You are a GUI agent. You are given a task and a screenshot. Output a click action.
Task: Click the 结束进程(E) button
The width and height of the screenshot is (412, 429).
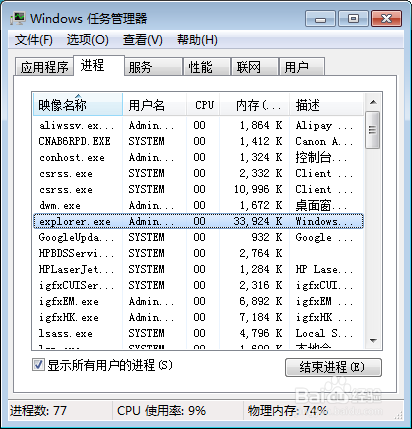[x=333, y=367]
